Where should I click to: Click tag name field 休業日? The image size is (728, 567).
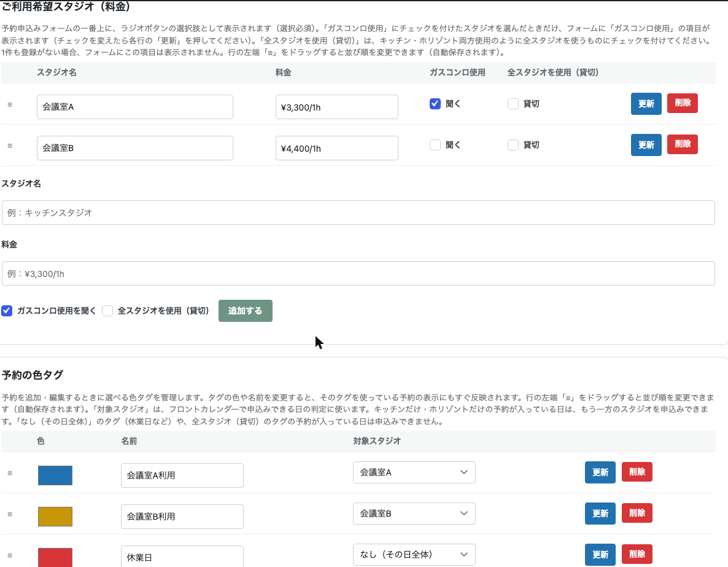(x=182, y=557)
